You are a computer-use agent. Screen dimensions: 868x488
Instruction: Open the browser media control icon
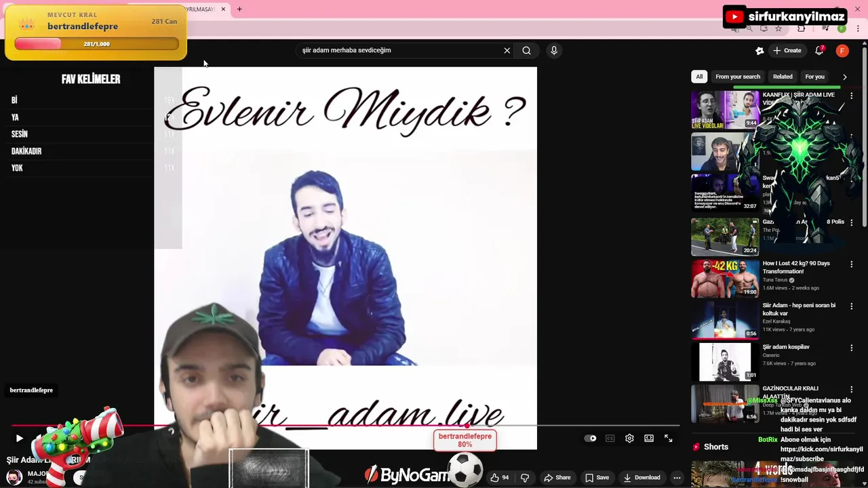click(825, 28)
